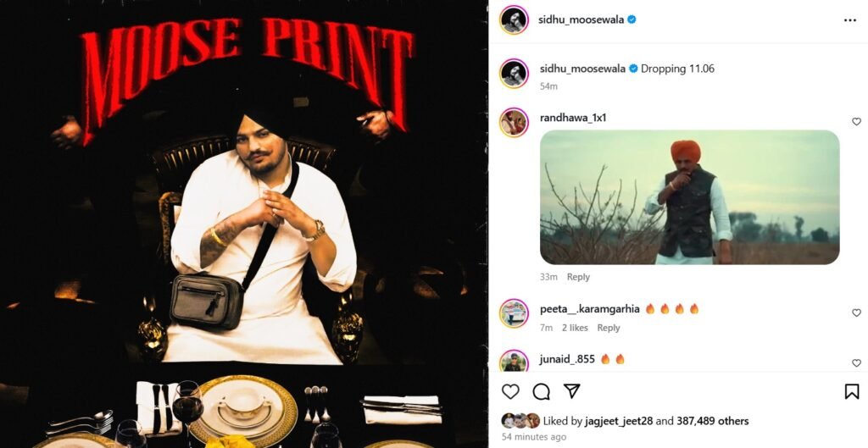
Task: Like the post with the heart icon
Action: tap(509, 391)
